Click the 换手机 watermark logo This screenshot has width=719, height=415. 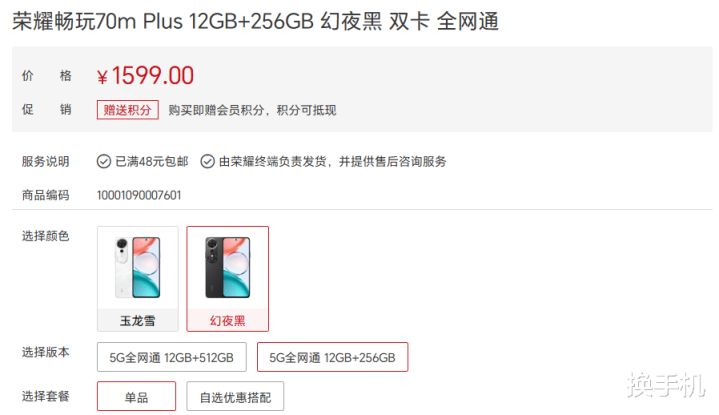point(666,384)
